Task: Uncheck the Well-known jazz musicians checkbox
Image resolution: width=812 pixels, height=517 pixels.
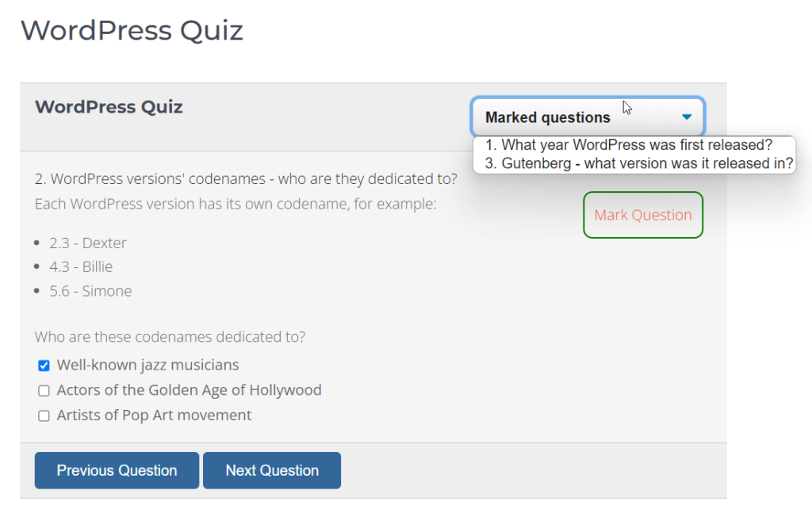Action: (44, 366)
